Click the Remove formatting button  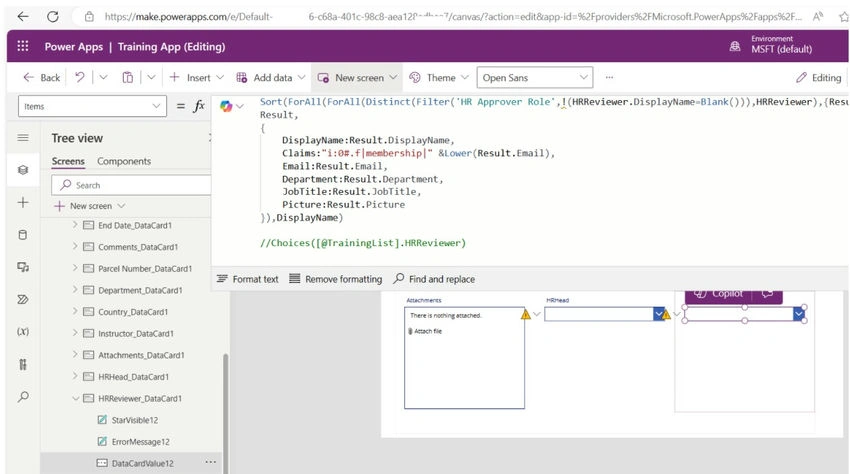point(336,279)
